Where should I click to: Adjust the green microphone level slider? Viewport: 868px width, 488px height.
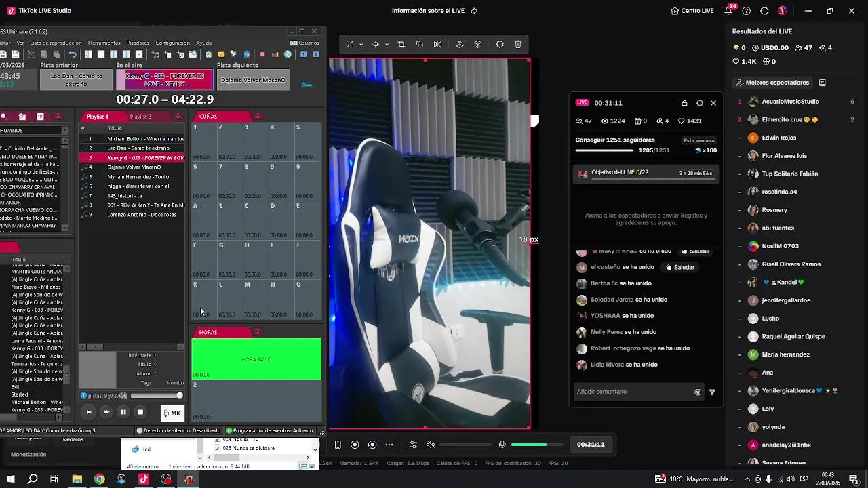tap(538, 445)
